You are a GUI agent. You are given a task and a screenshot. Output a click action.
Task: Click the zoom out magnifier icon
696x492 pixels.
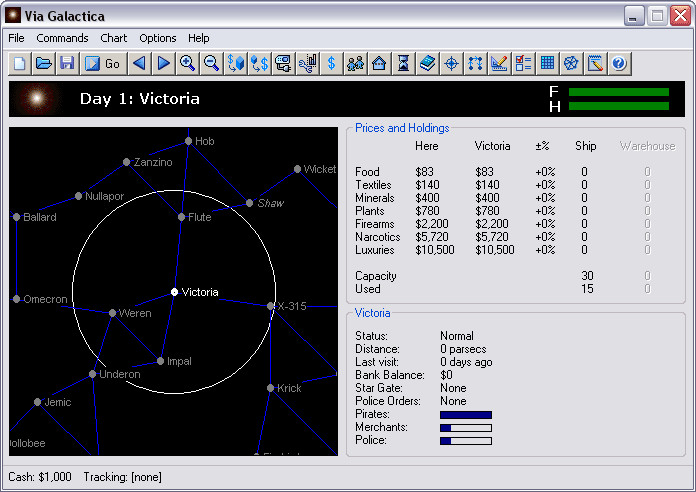211,63
